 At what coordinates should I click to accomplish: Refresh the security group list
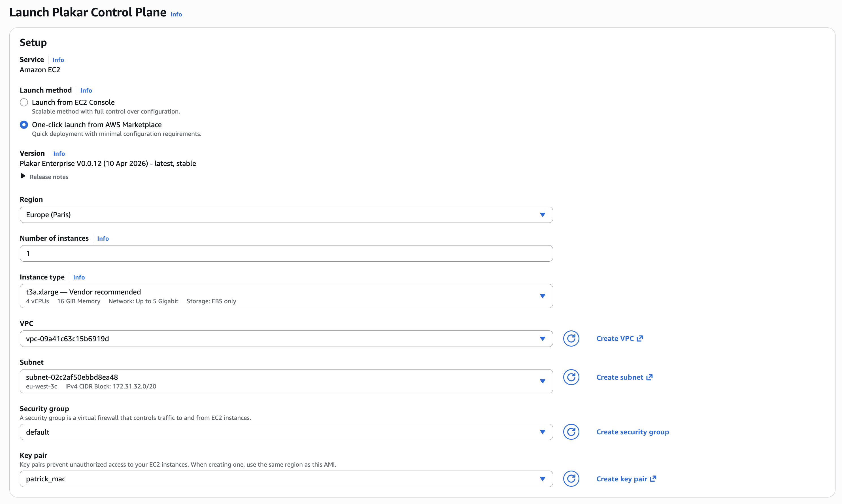(571, 432)
